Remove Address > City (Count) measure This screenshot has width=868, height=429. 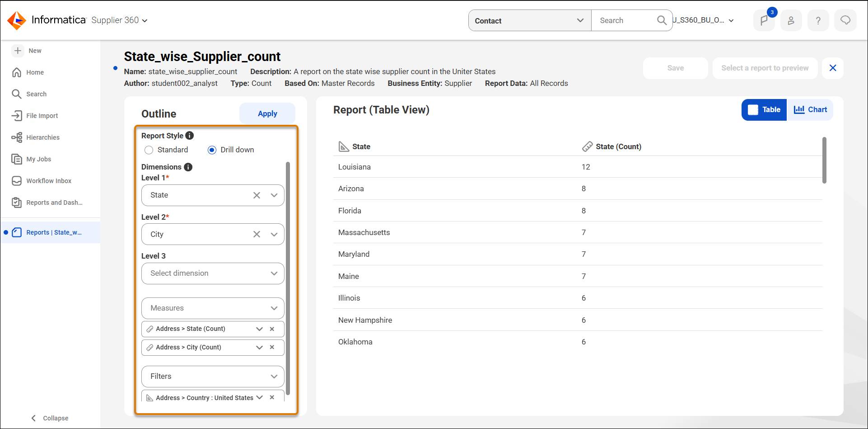(272, 347)
